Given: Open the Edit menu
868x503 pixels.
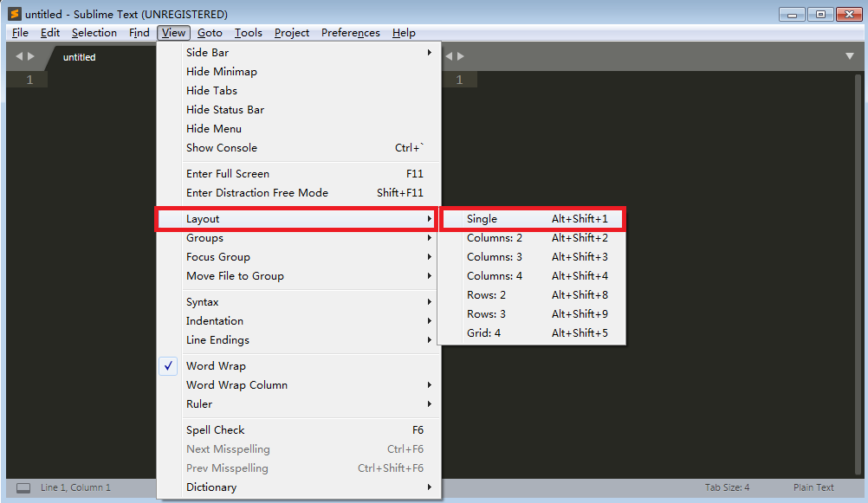Looking at the screenshot, I should 50,33.
